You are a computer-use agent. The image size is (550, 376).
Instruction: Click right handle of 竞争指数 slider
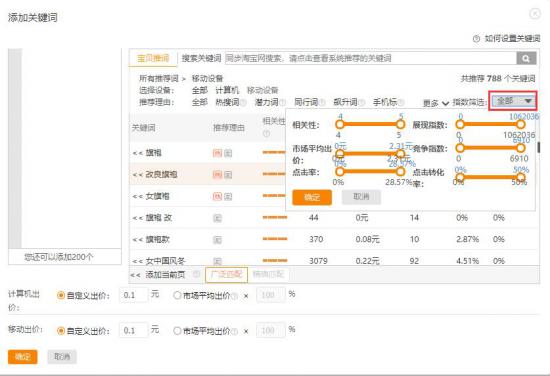[521, 148]
